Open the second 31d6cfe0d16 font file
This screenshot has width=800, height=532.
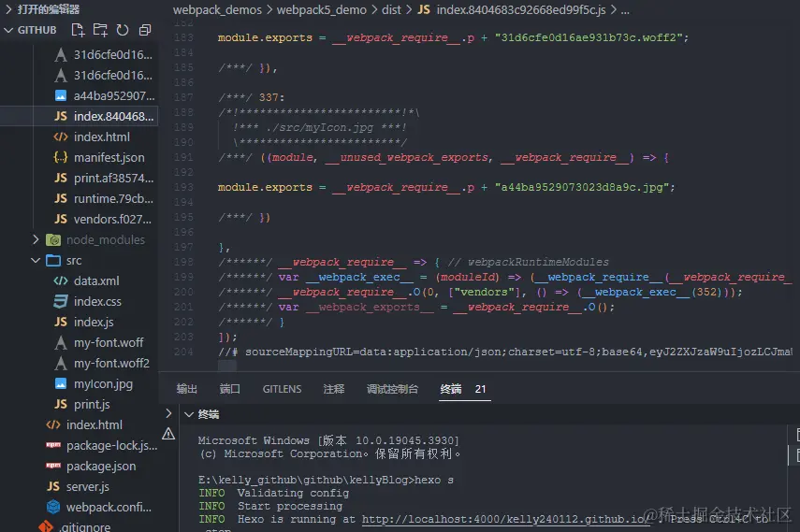[x=113, y=75]
